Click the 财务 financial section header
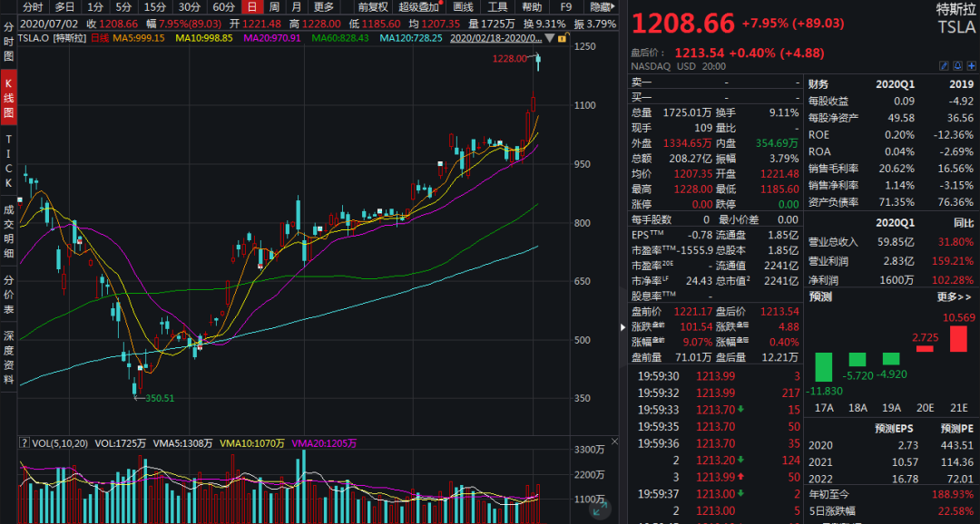 point(818,83)
